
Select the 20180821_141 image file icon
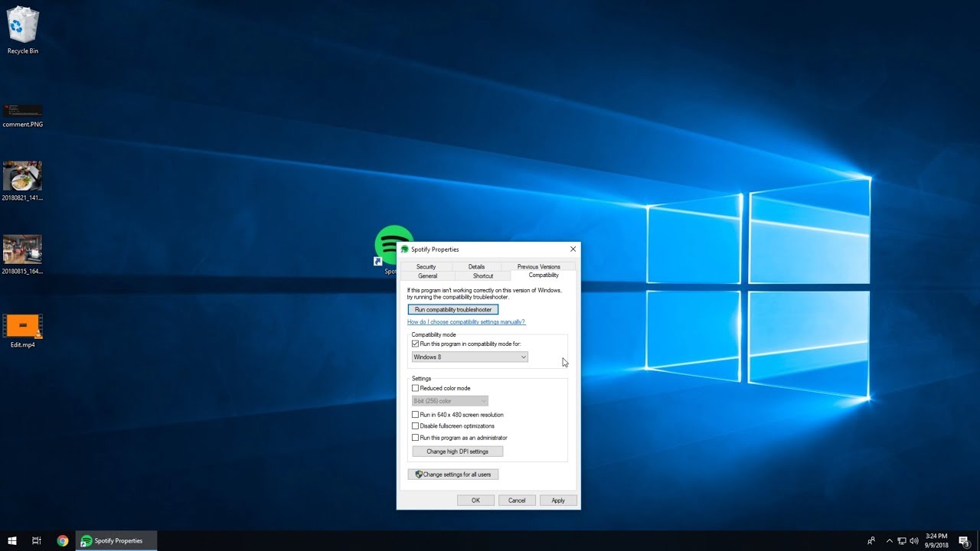point(22,181)
